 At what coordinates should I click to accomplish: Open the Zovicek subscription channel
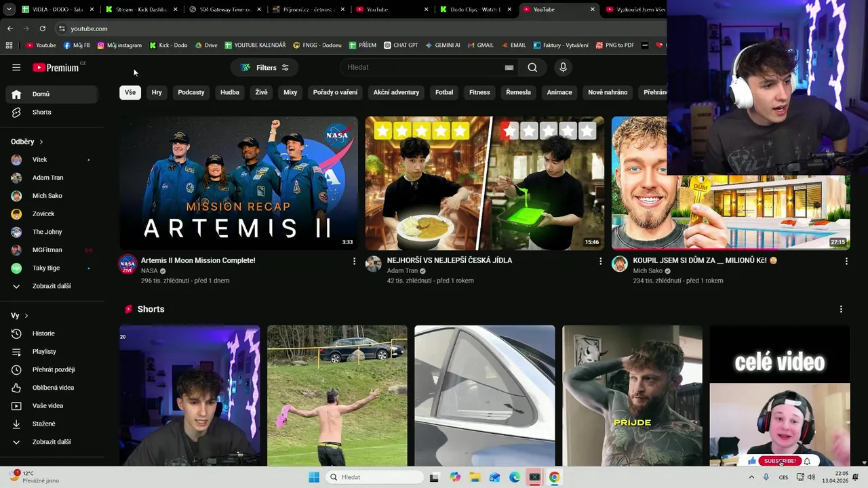pyautogui.click(x=52, y=214)
